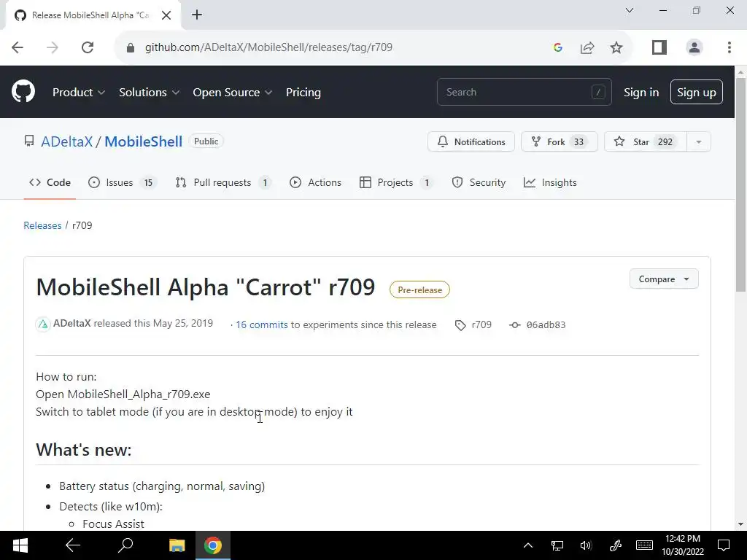The width and height of the screenshot is (747, 560).
Task: Click the scrollbar down arrow
Action: [740, 524]
